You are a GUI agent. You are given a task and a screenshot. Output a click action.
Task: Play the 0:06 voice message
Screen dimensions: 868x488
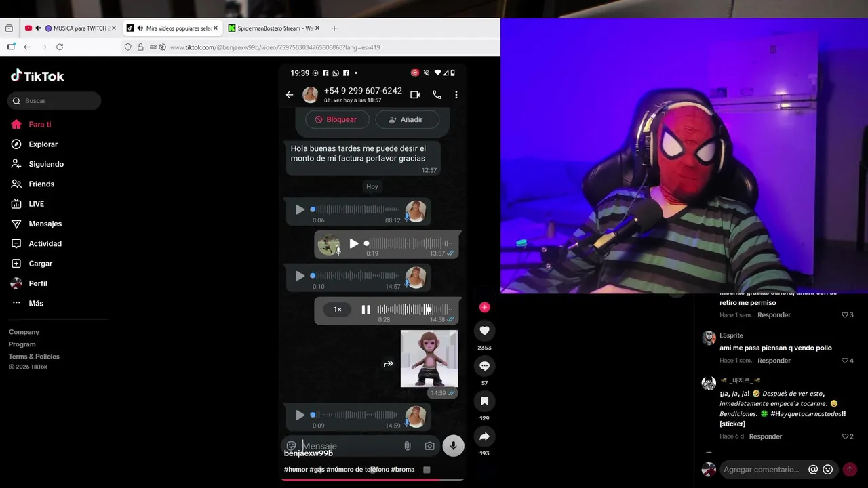(x=300, y=210)
